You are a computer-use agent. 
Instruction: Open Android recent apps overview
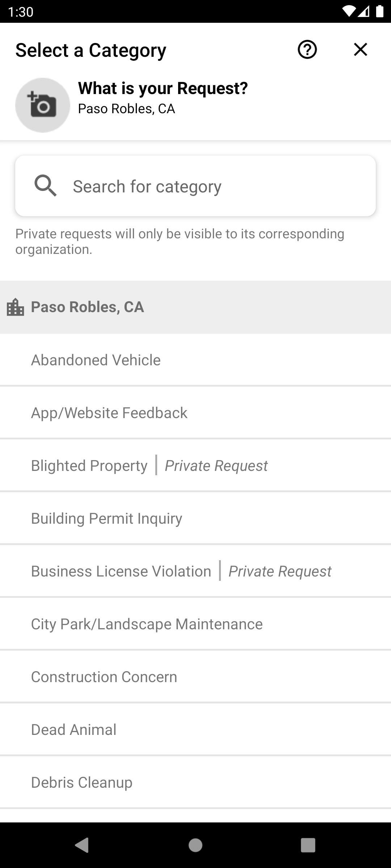(x=308, y=845)
